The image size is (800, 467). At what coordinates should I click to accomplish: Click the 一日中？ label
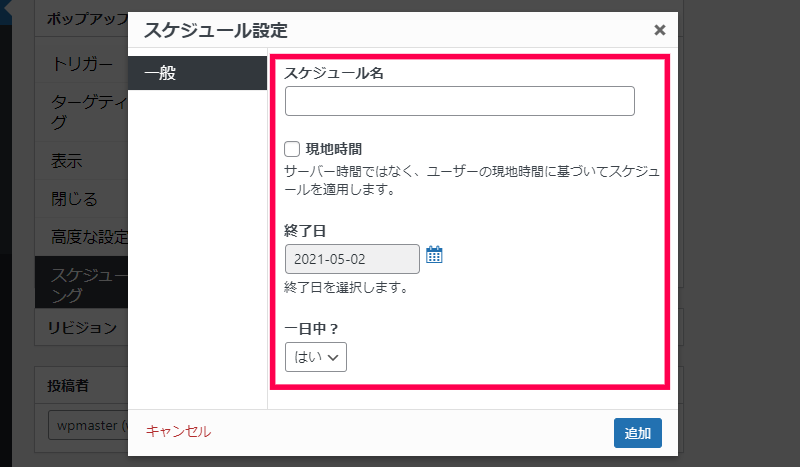tap(312, 328)
